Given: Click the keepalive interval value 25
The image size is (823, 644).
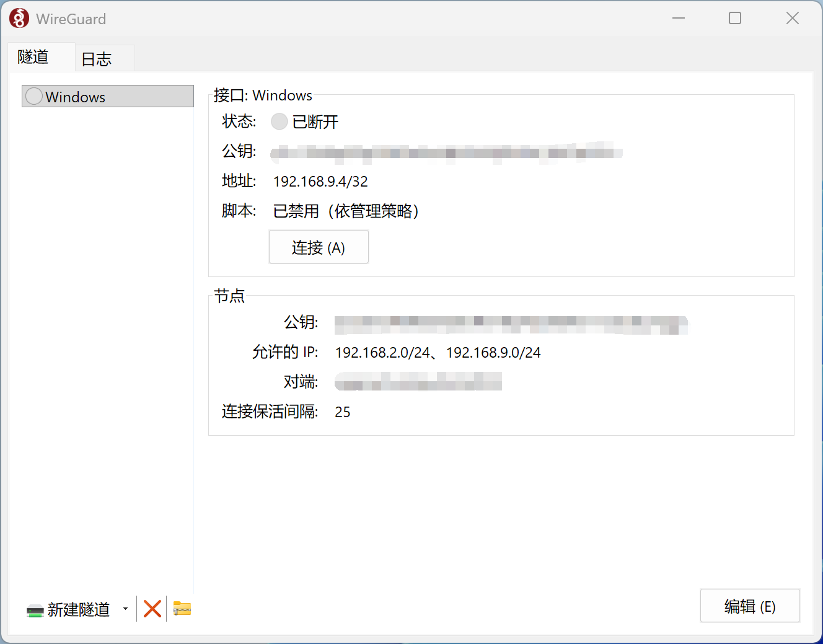Looking at the screenshot, I should 343,412.
